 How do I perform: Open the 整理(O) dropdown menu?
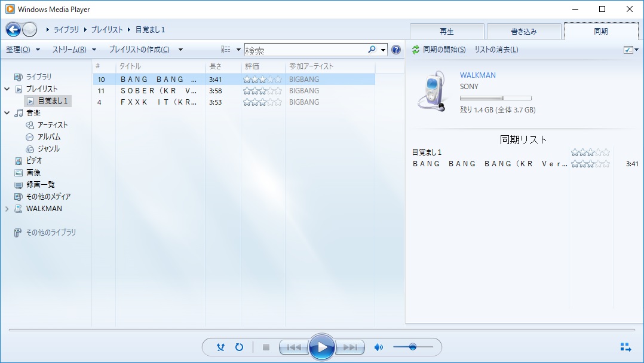click(23, 50)
